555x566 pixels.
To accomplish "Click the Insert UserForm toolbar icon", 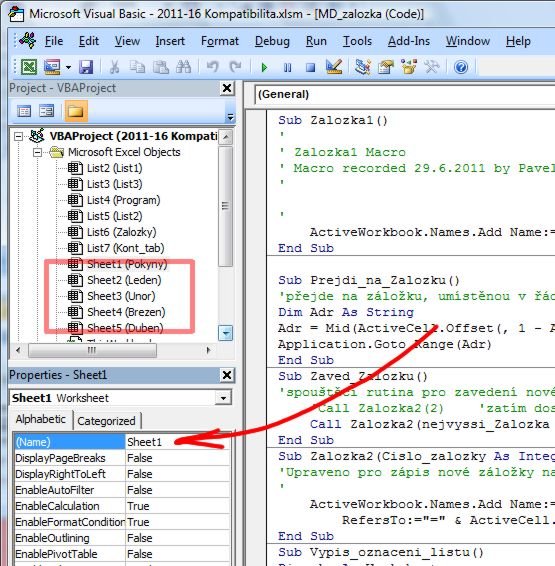I will pyautogui.click(x=52, y=67).
